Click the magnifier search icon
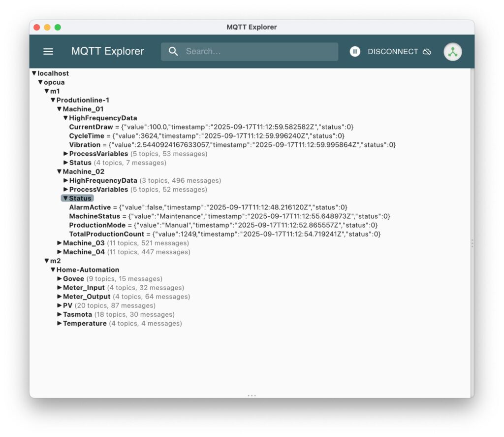 tap(173, 51)
